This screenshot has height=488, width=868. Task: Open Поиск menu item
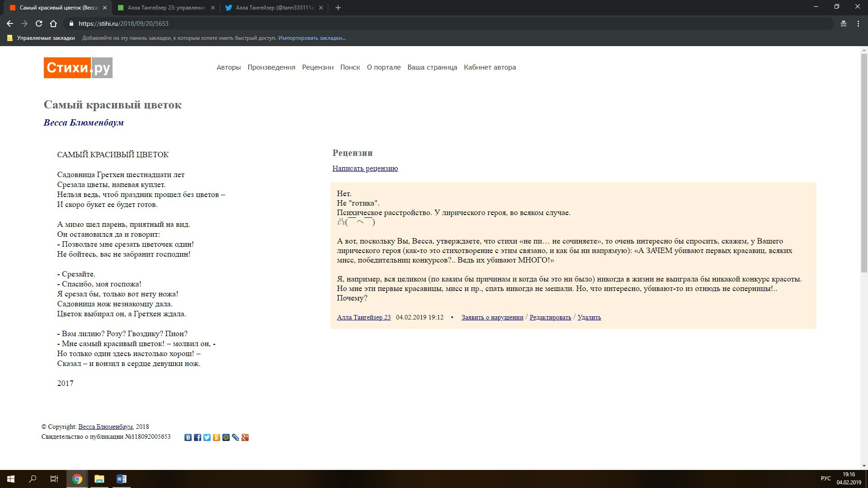[x=350, y=67]
